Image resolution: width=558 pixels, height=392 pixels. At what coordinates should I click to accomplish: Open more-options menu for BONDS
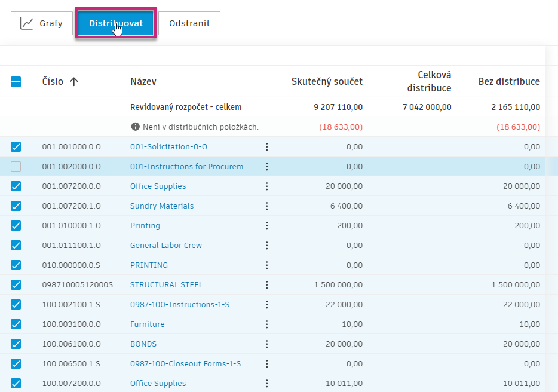point(267,344)
